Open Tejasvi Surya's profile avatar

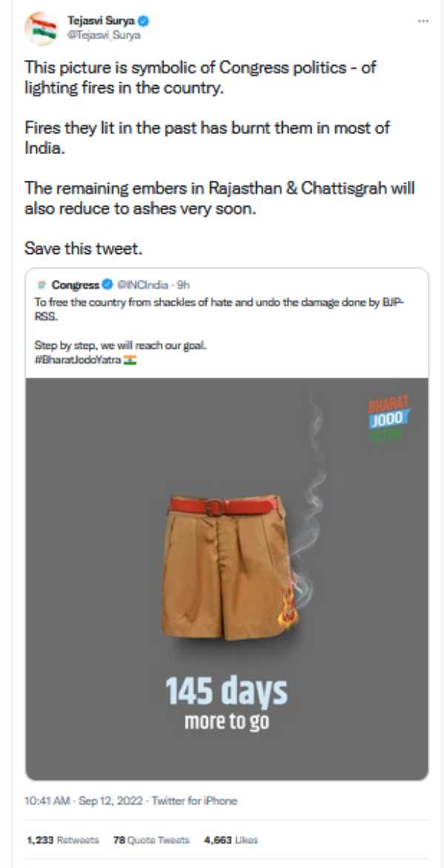(x=41, y=28)
